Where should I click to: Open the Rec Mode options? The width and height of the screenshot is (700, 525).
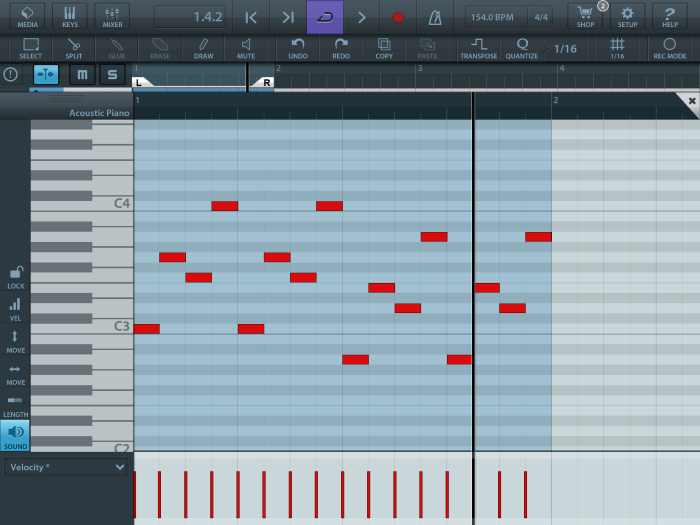(x=670, y=48)
